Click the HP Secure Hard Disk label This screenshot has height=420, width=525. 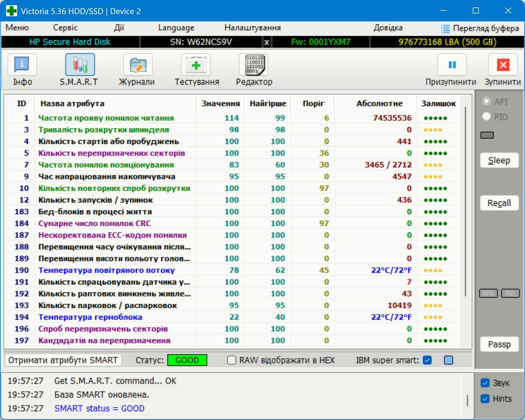click(70, 42)
